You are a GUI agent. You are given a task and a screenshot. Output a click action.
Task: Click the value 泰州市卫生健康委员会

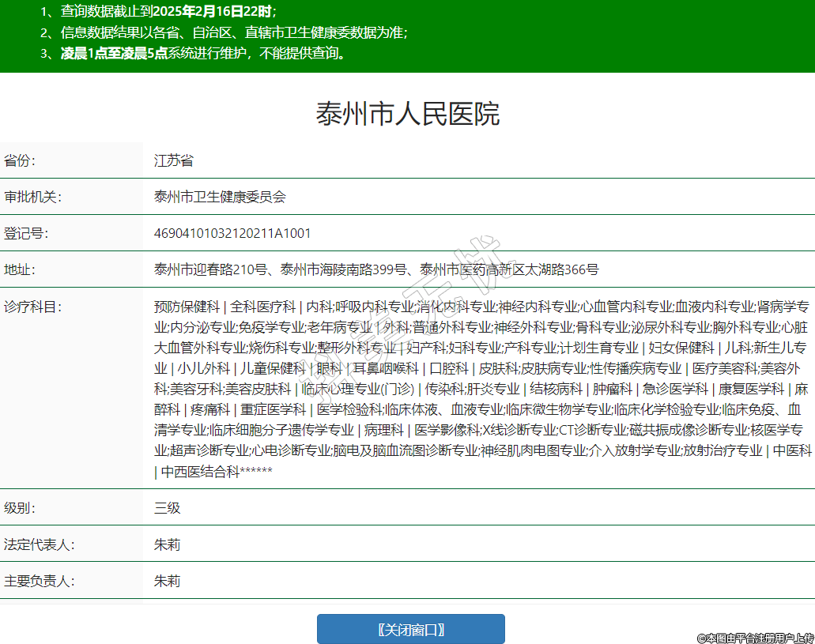[x=220, y=197]
